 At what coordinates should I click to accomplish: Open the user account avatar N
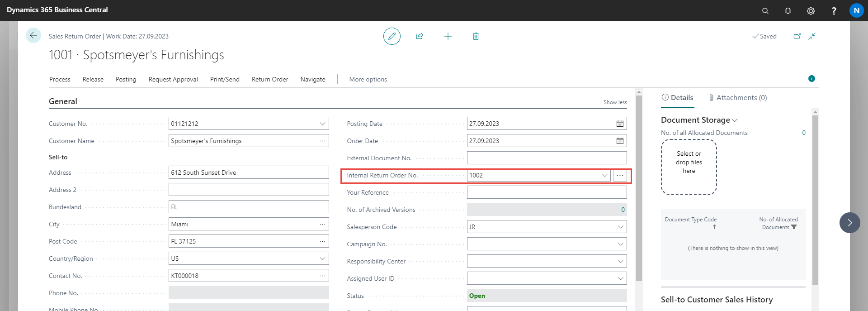857,10
